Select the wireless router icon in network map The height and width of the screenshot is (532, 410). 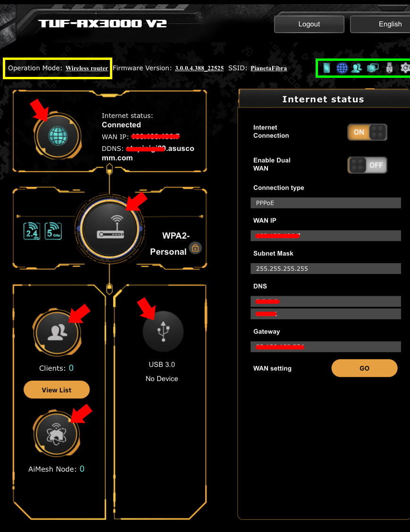110,228
